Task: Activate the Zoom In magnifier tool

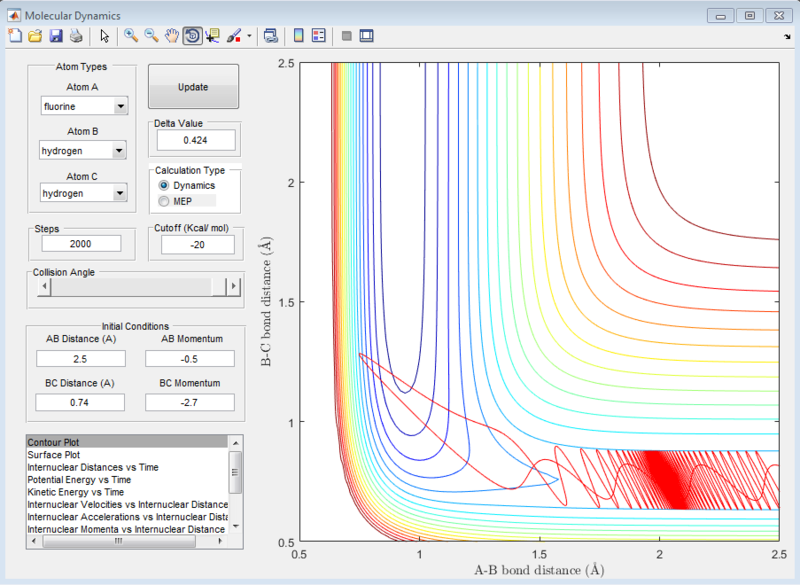Action: (x=131, y=36)
